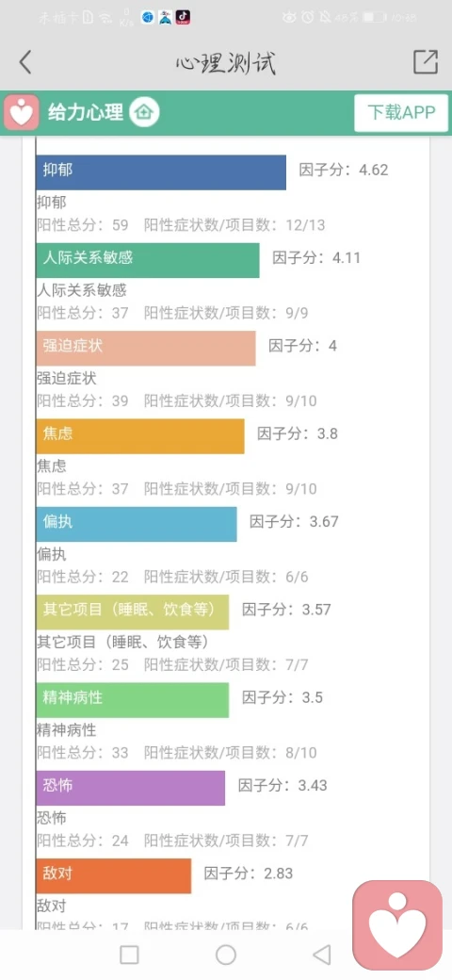Tap the back arrow in the header
Screen dimensions: 452x980
(25, 62)
